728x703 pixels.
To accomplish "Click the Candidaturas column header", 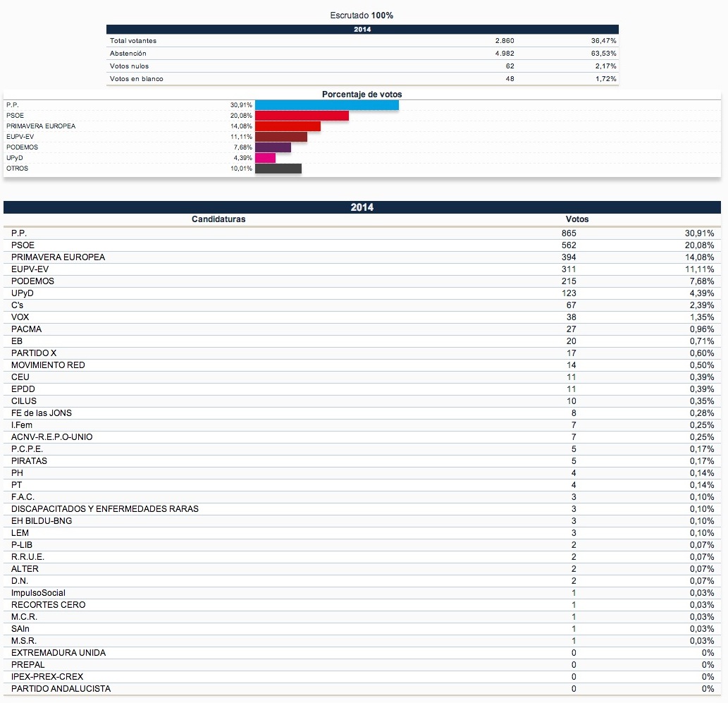I will pos(218,219).
